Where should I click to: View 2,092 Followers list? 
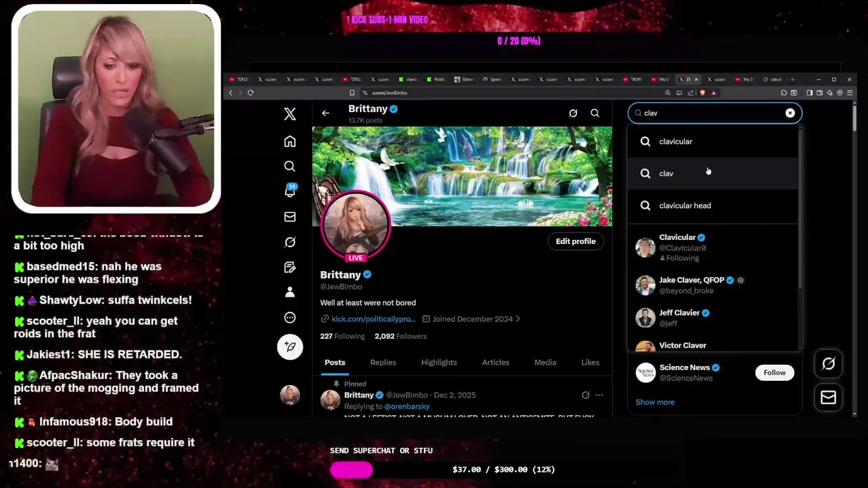[401, 336]
